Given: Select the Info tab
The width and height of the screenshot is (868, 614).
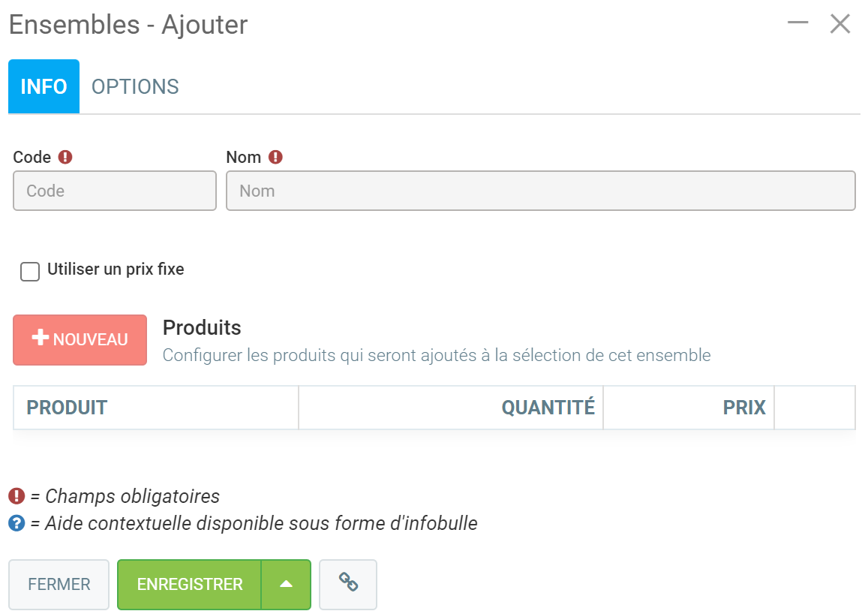Looking at the screenshot, I should pos(44,87).
